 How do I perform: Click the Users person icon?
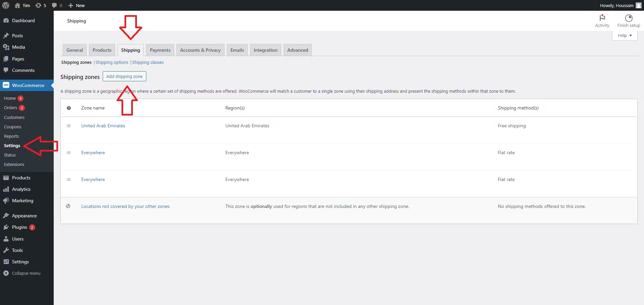(x=6, y=239)
